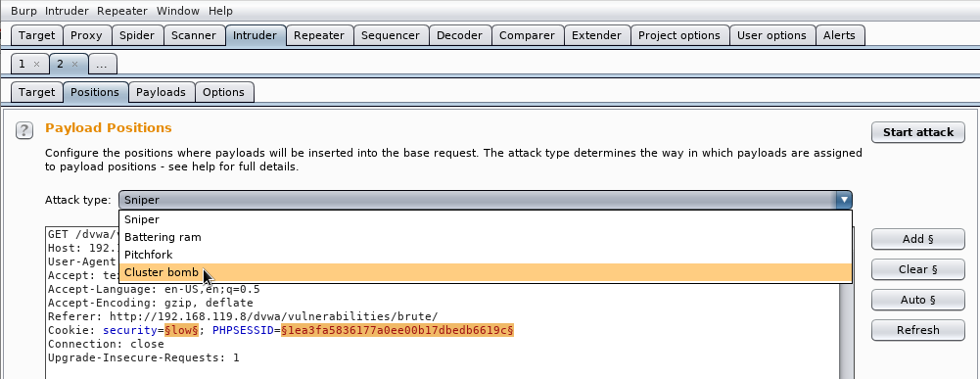Screen dimensions: 980x379
Task: Open the Intruder Target sub-tab
Action: [37, 92]
